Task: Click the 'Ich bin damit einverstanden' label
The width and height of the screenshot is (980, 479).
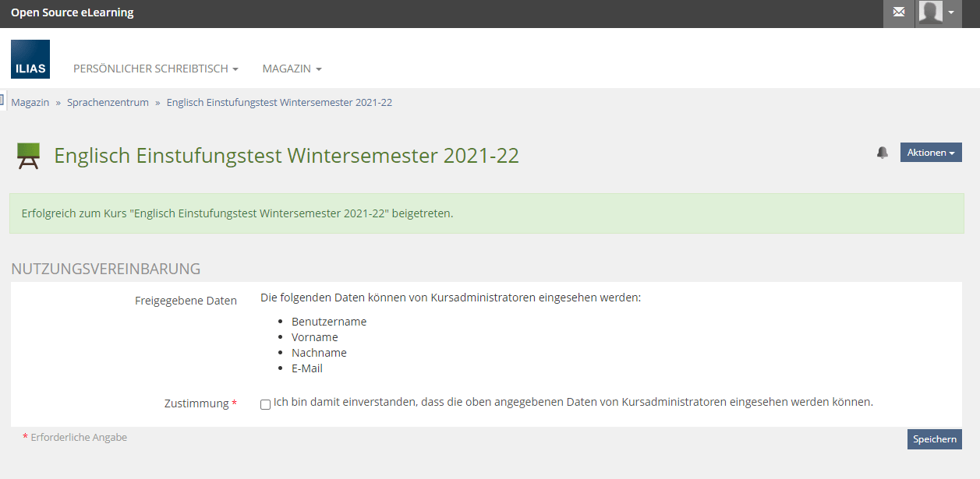Action: coord(573,403)
